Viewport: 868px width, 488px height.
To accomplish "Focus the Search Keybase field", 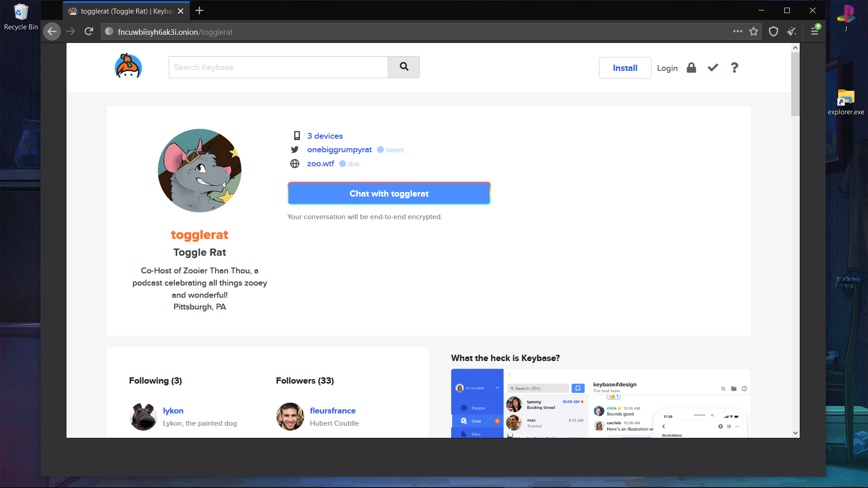I will (x=278, y=67).
